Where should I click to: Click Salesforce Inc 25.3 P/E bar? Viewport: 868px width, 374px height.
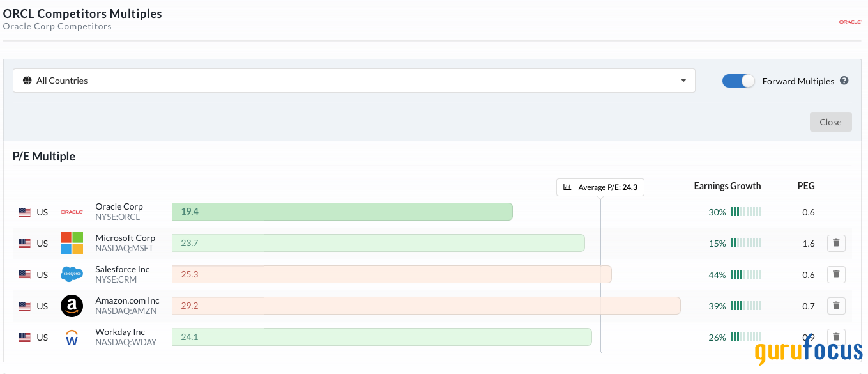point(392,274)
